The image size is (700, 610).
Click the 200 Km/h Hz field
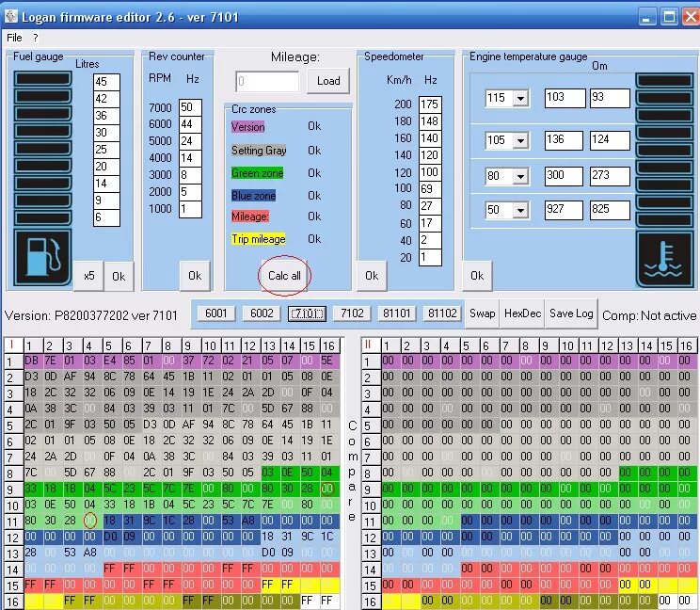pyautogui.click(x=430, y=104)
